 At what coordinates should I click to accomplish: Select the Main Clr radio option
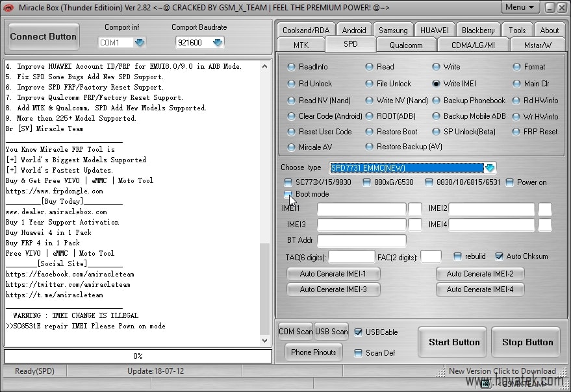[x=516, y=84]
